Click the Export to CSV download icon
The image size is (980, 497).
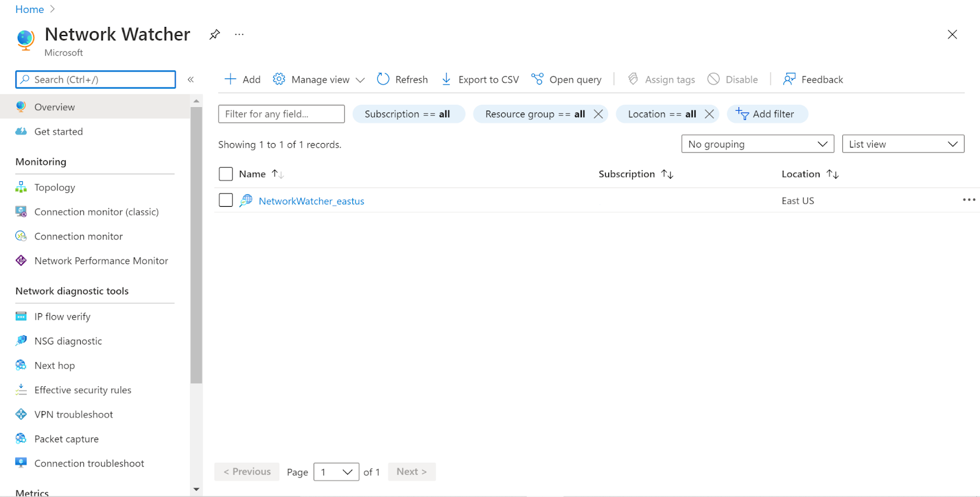447,80
